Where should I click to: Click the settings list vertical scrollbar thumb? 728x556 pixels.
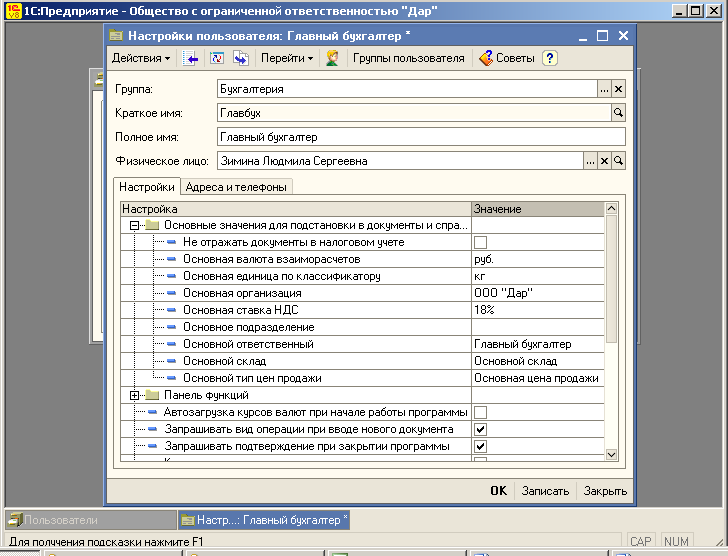tap(611, 279)
